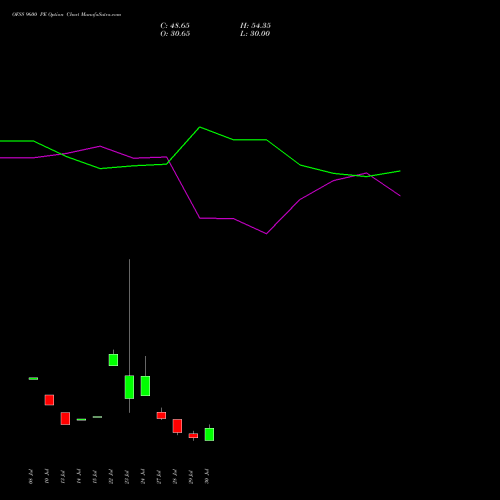Click the '23 Jul' date axis label
The height and width of the screenshot is (500, 500).
click(127, 476)
